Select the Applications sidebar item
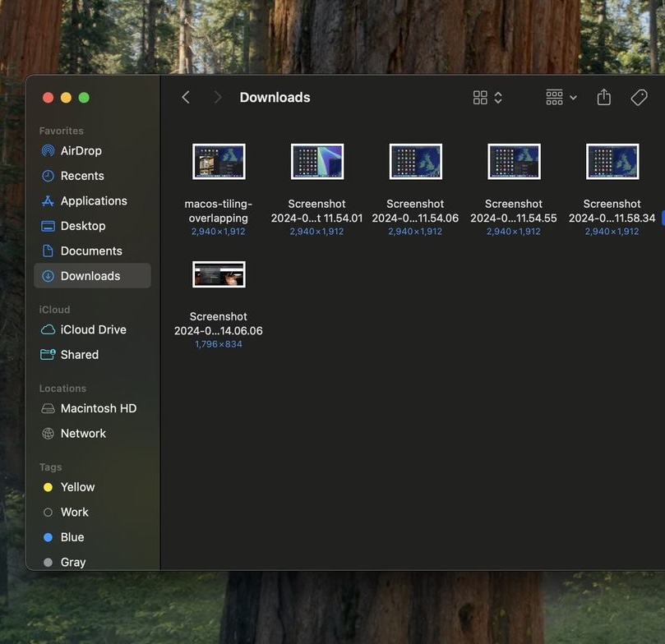665x644 pixels. [93, 201]
